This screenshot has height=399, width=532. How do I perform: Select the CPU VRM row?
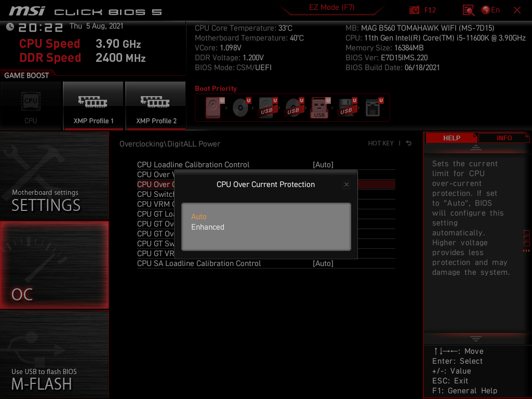coord(155,204)
